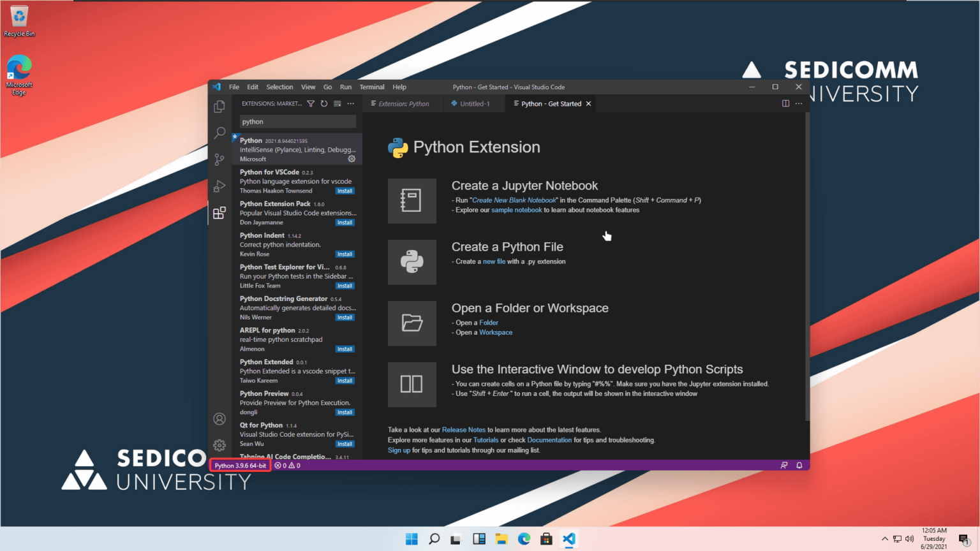Open Recycle Bin desktop icon
Screen dimensions: 980x551
tap(19, 22)
